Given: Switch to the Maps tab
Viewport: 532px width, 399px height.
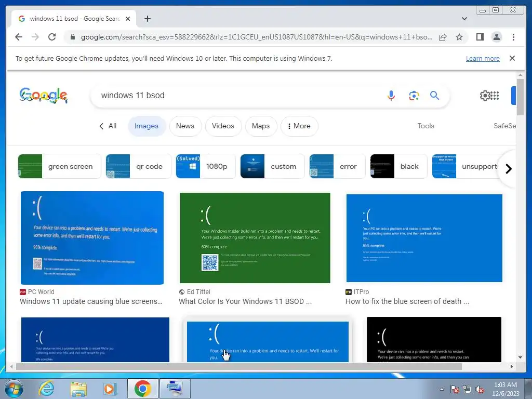Looking at the screenshot, I should click(x=261, y=126).
